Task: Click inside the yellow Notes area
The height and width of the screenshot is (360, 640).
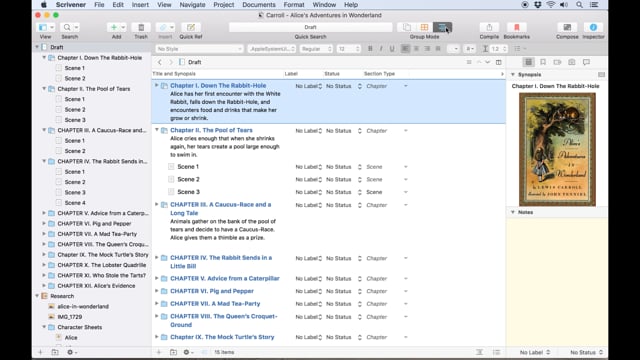Action: 557,281
